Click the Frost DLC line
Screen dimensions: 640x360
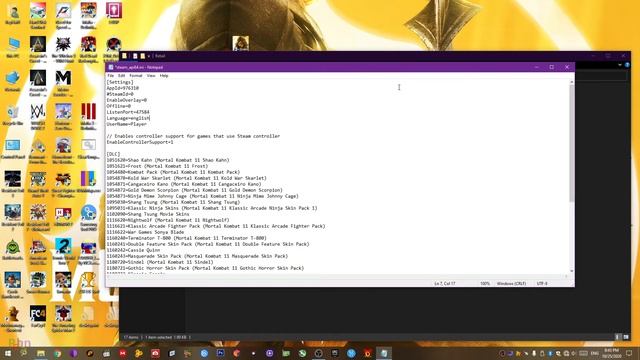tap(157, 166)
